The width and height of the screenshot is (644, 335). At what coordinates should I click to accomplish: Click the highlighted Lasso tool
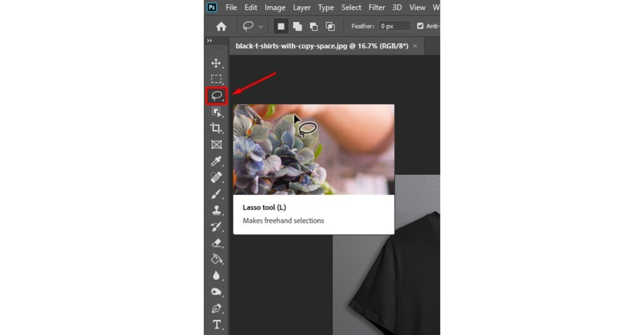click(x=217, y=96)
